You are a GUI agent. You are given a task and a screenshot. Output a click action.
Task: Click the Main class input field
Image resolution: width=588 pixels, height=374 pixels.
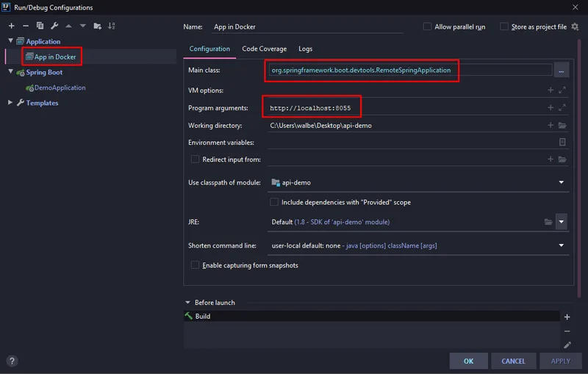pos(410,70)
